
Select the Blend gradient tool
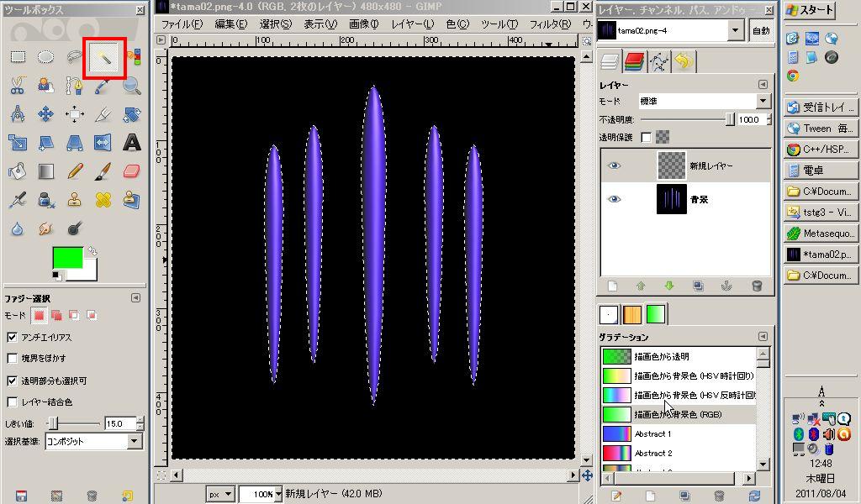coord(45,171)
